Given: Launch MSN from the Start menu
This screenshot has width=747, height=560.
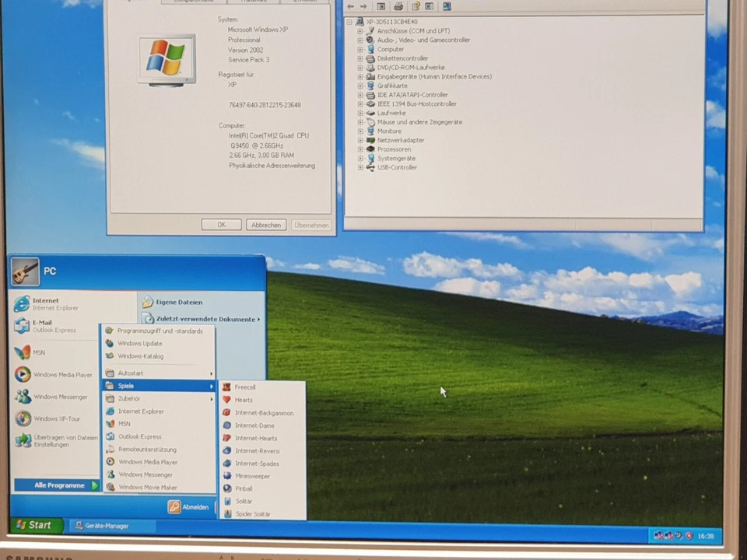Looking at the screenshot, I should click(39, 352).
